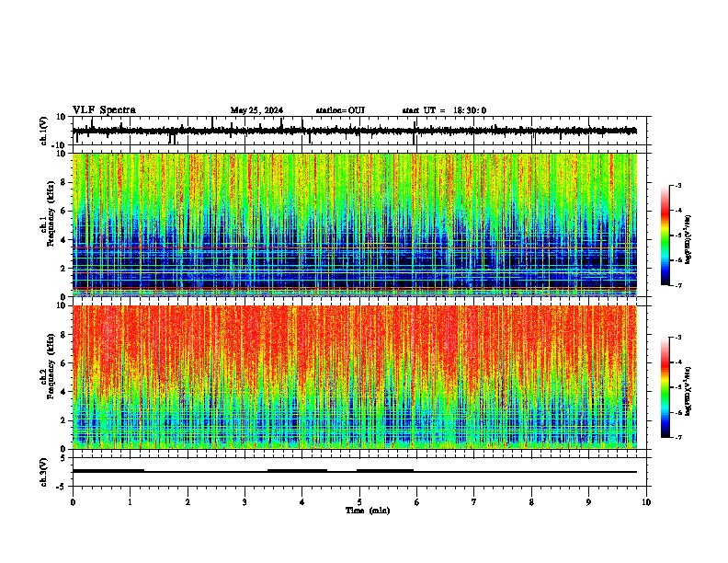This screenshot has width=728, height=563.
Task: Click time axis tick label "3"
Action: click(245, 502)
